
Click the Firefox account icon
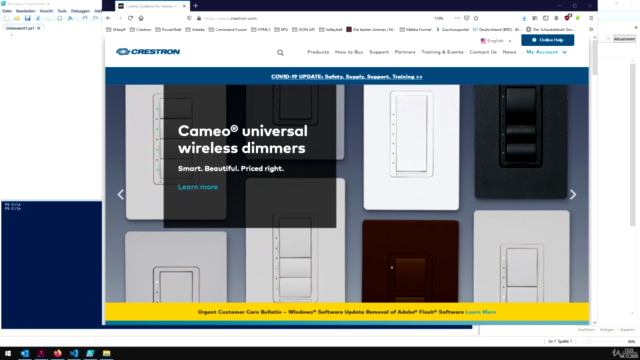(556, 18)
